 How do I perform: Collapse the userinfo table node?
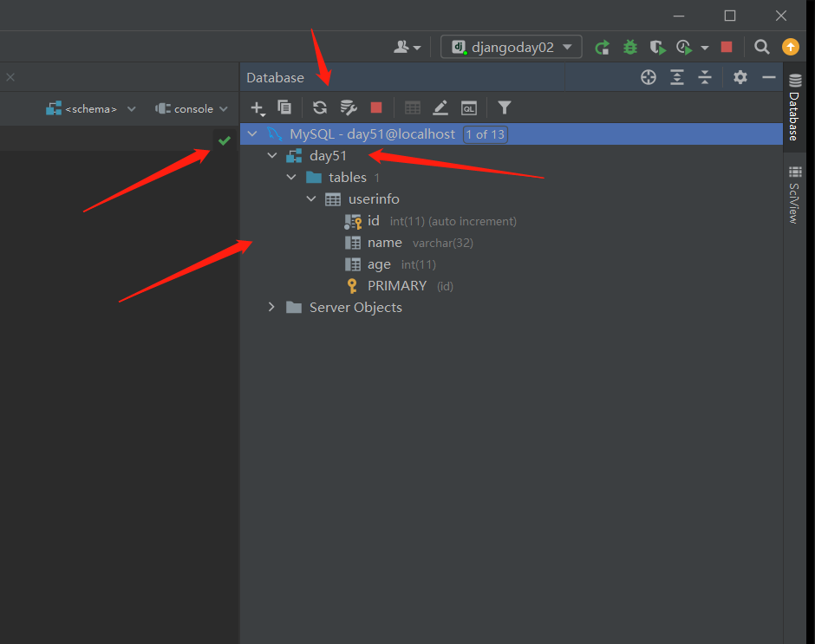pos(310,199)
